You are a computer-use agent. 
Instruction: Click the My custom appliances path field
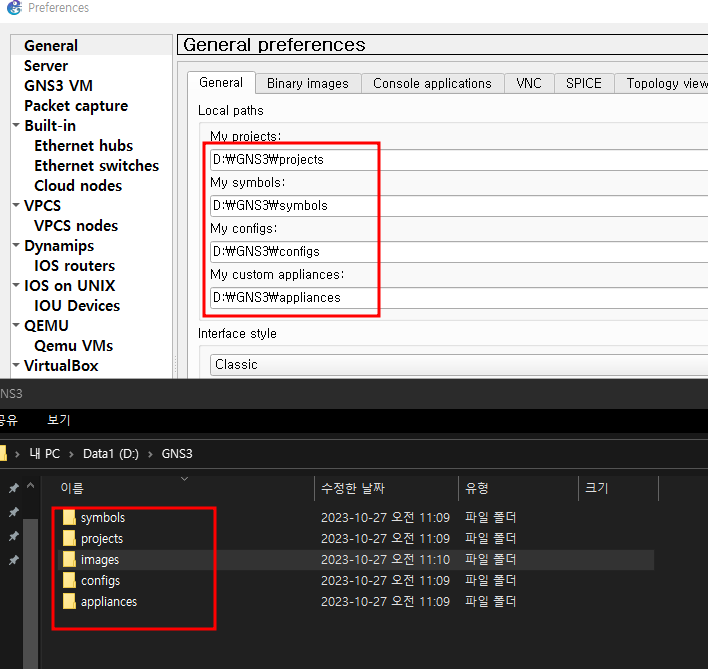(459, 298)
